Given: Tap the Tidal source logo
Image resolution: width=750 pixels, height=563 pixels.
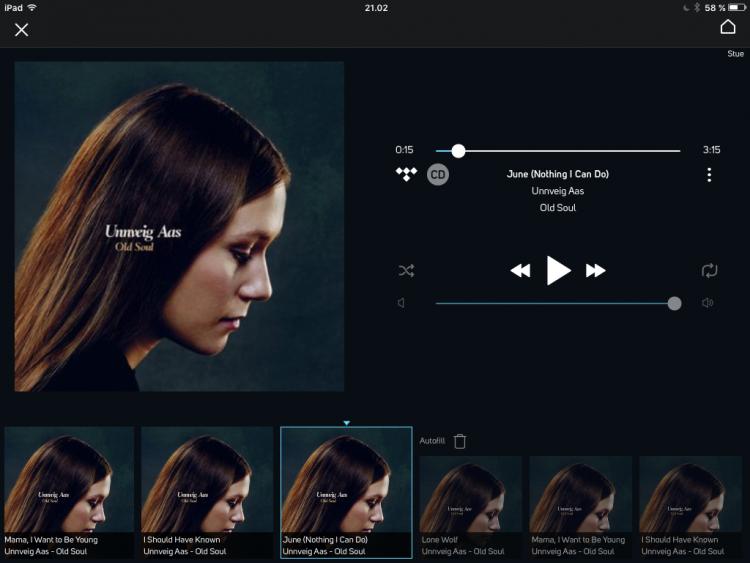Looking at the screenshot, I should (x=406, y=174).
